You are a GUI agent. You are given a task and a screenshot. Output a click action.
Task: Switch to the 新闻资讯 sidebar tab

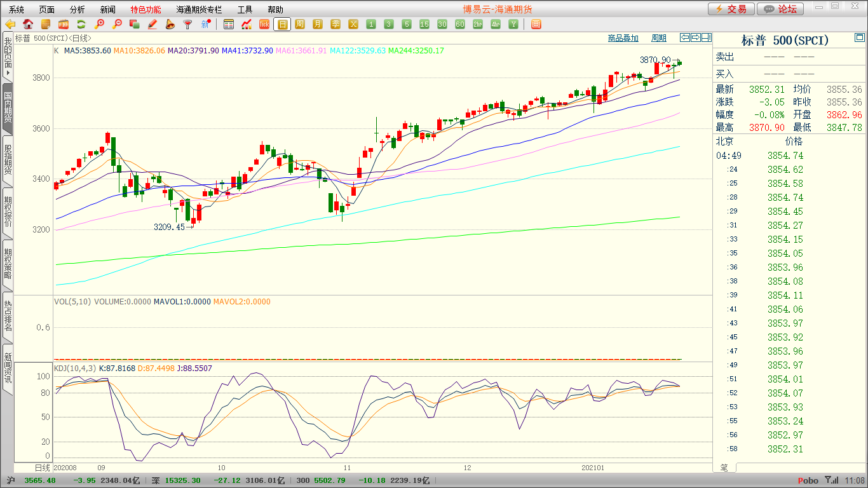click(8, 369)
